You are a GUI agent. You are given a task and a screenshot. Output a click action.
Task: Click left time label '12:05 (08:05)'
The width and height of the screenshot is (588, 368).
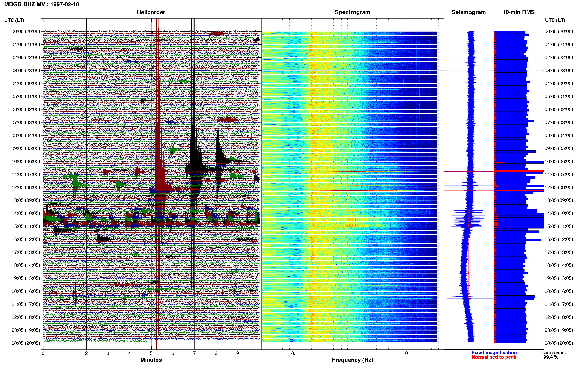point(26,187)
